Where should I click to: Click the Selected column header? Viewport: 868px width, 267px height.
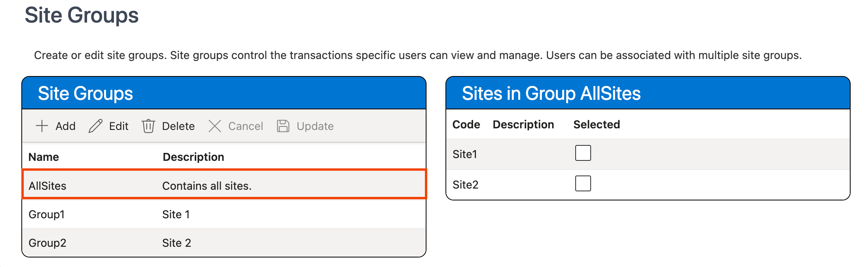[x=596, y=124]
